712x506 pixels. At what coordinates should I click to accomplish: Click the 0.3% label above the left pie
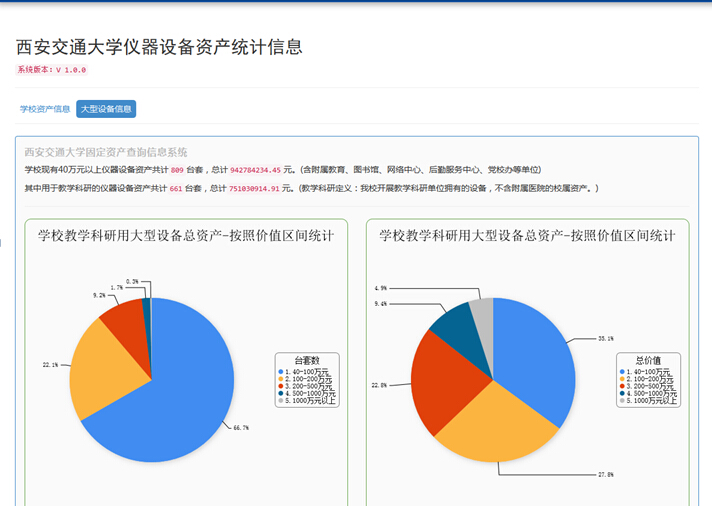coord(132,282)
